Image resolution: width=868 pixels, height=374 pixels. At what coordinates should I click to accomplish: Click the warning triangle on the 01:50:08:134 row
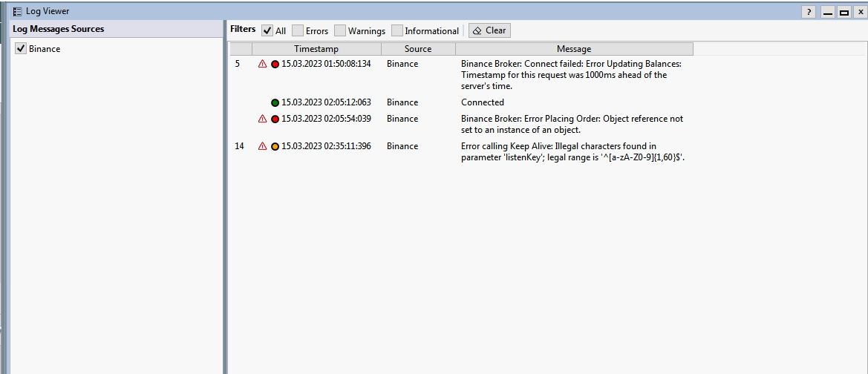coord(262,64)
